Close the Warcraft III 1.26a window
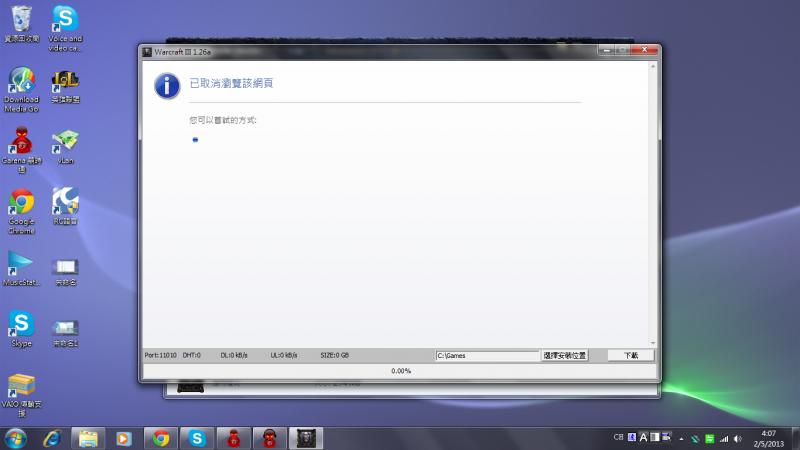Image resolution: width=800 pixels, height=450 pixels. [x=644, y=49]
